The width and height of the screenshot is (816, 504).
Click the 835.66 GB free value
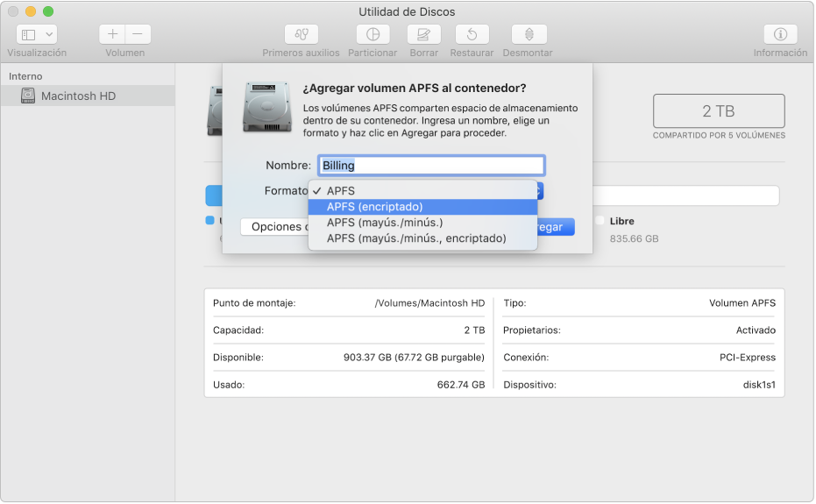point(634,238)
